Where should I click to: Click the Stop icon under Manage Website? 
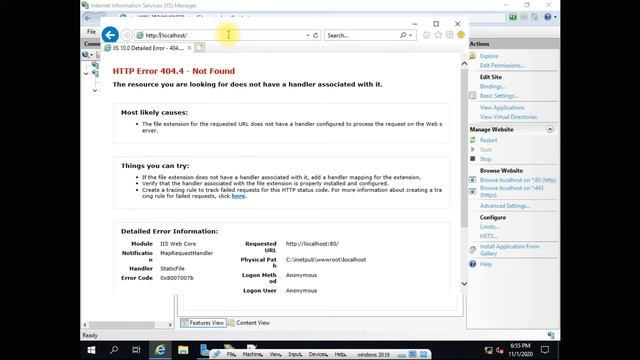click(x=473, y=159)
